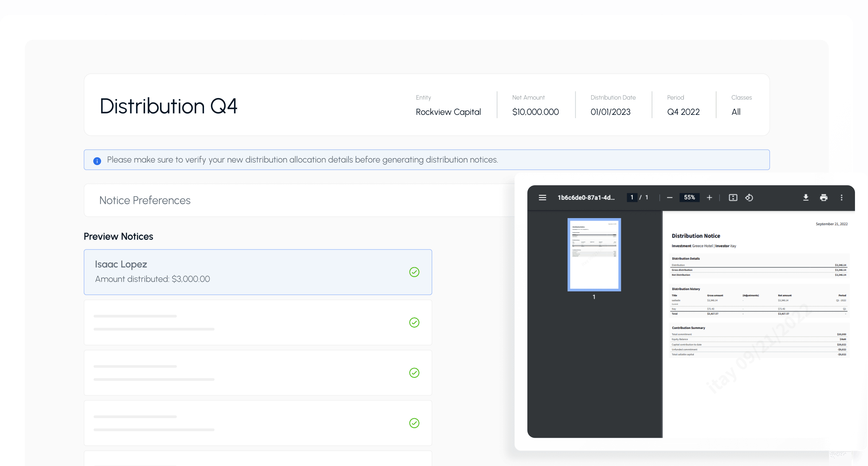The height and width of the screenshot is (466, 868).
Task: Toggle the third notice row checkmark
Action: tap(414, 373)
